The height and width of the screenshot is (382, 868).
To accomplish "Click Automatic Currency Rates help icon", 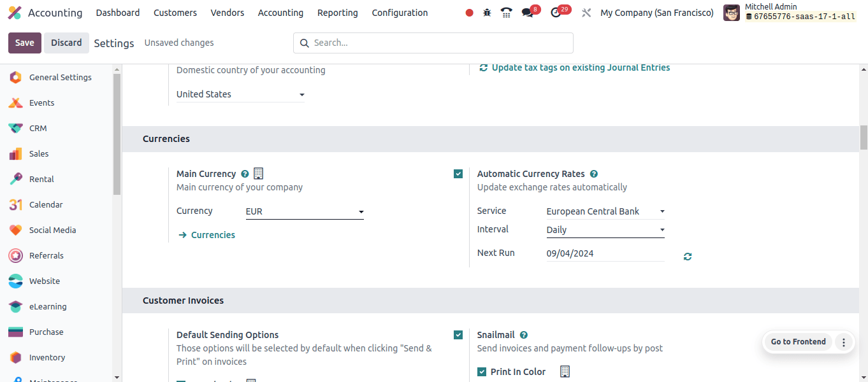I will click(594, 174).
